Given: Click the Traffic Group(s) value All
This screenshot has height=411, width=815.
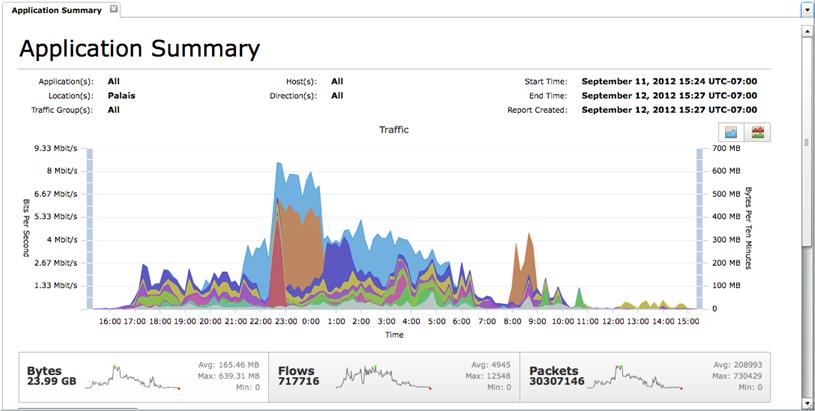Looking at the screenshot, I should click(113, 110).
